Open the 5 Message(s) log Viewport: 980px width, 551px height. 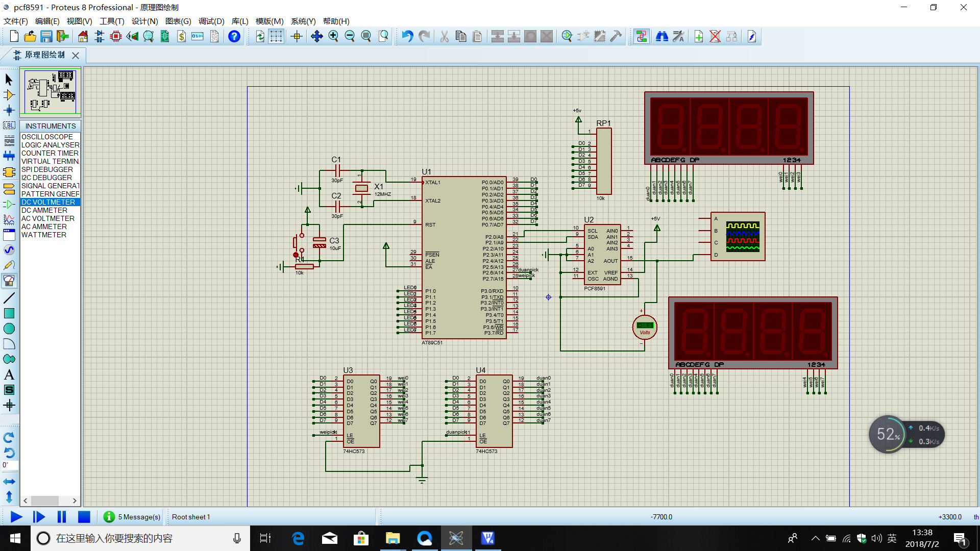132,517
